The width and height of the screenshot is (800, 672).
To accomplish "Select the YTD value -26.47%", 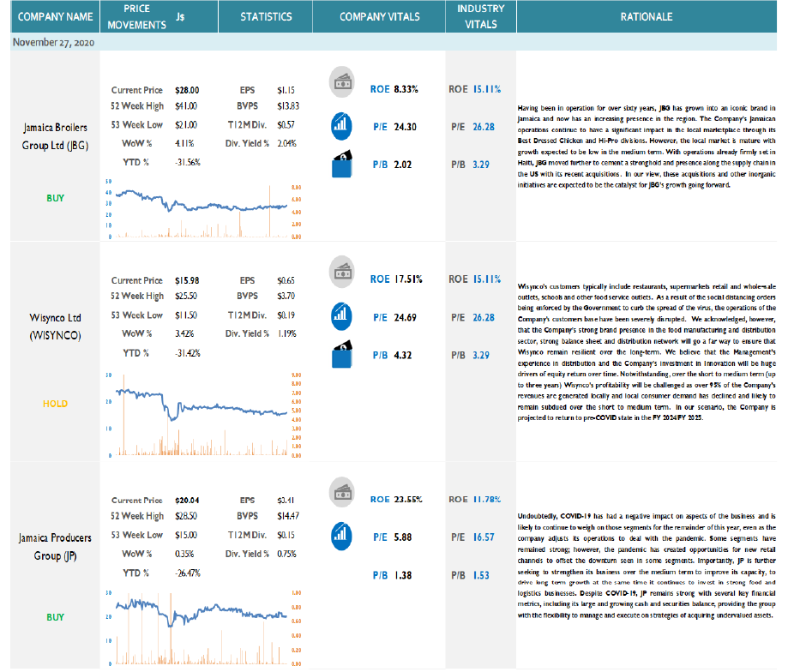I will [x=187, y=573].
